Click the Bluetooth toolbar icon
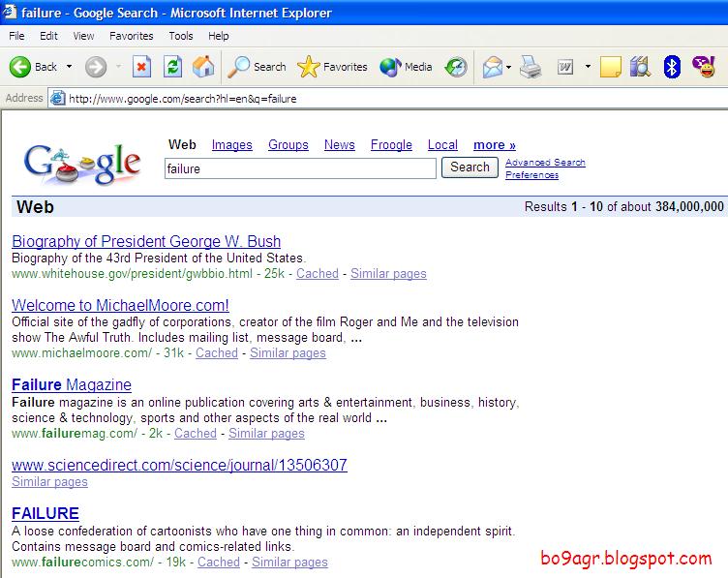Viewport: 728px width, 578px height. (672, 67)
